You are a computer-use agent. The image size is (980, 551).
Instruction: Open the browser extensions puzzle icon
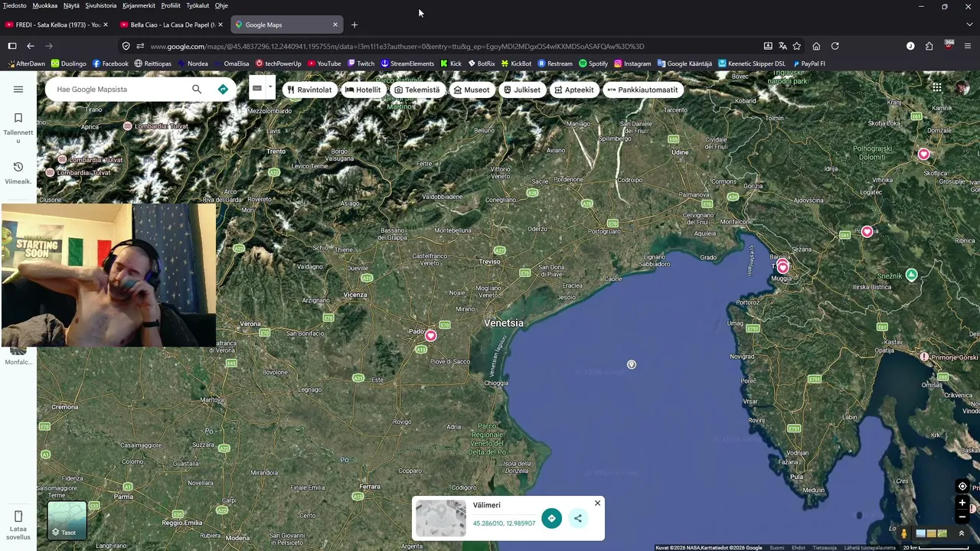click(929, 46)
